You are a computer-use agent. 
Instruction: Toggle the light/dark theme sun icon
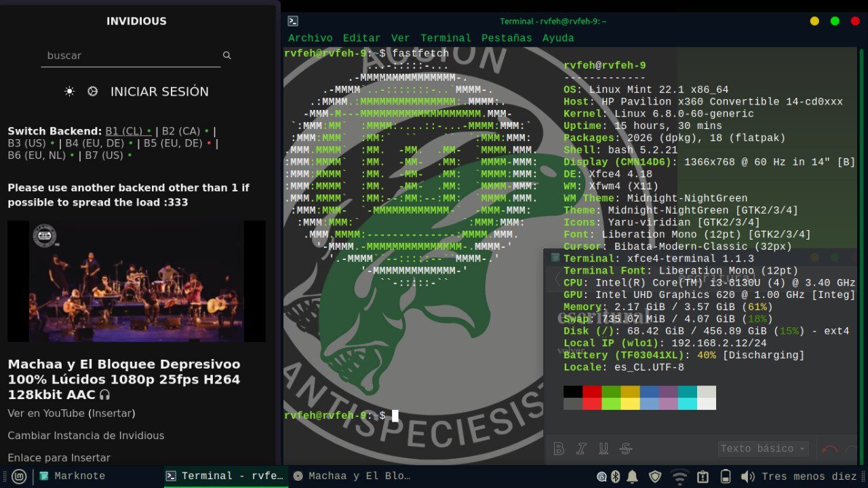[69, 91]
